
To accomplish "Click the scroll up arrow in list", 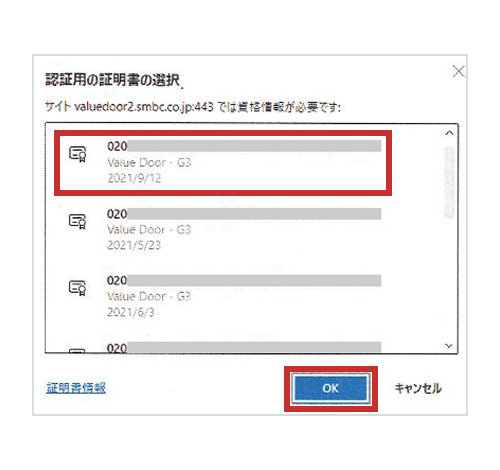I will coord(449,133).
